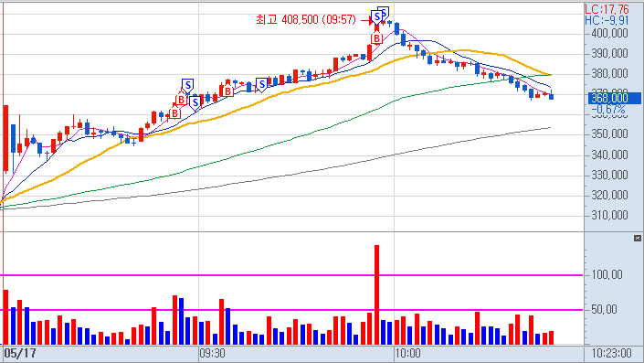Select the B buy marker below the 408,500 peak

coord(376,38)
